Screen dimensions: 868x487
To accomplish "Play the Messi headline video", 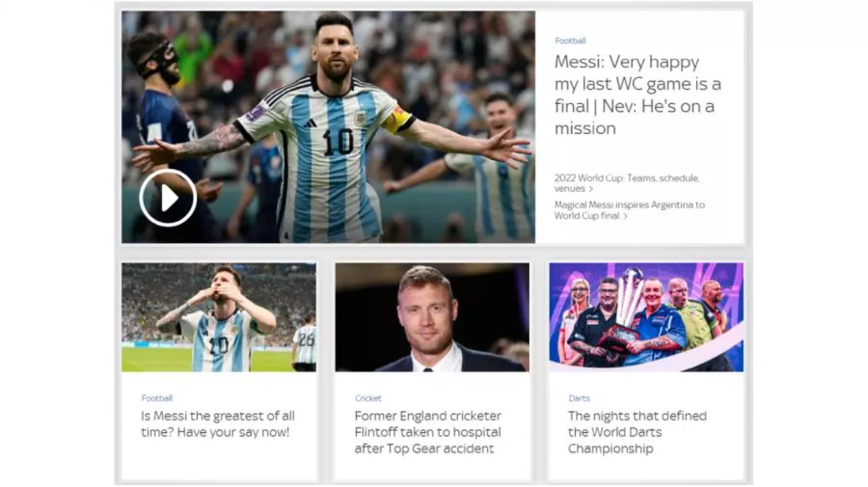I will 168,198.
